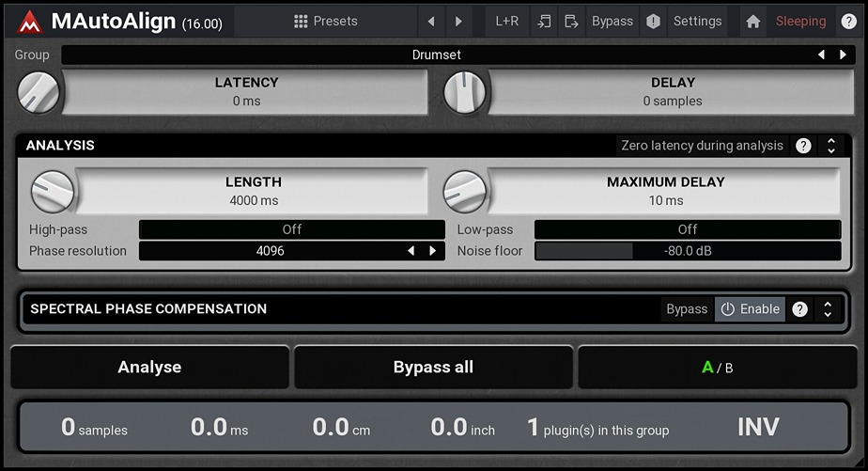The height and width of the screenshot is (471, 868).
Task: Click the 0.0 cm readout
Action: click(341, 427)
